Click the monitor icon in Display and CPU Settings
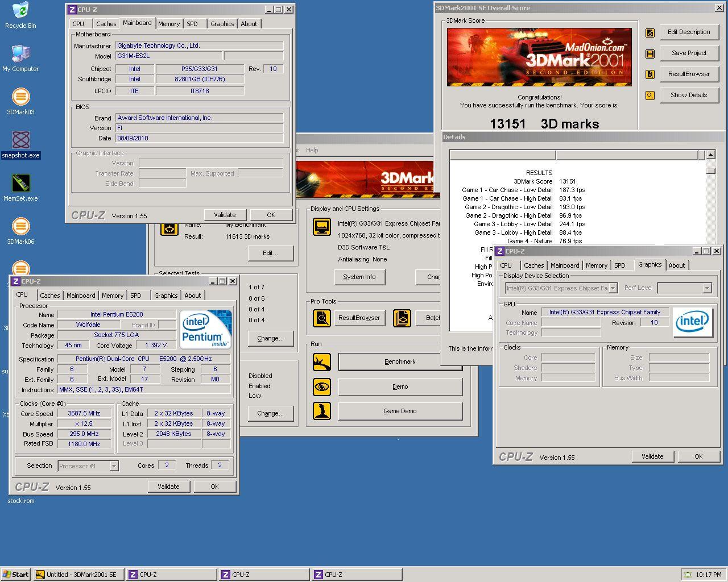Image resolution: width=728 pixels, height=582 pixels. click(x=322, y=227)
